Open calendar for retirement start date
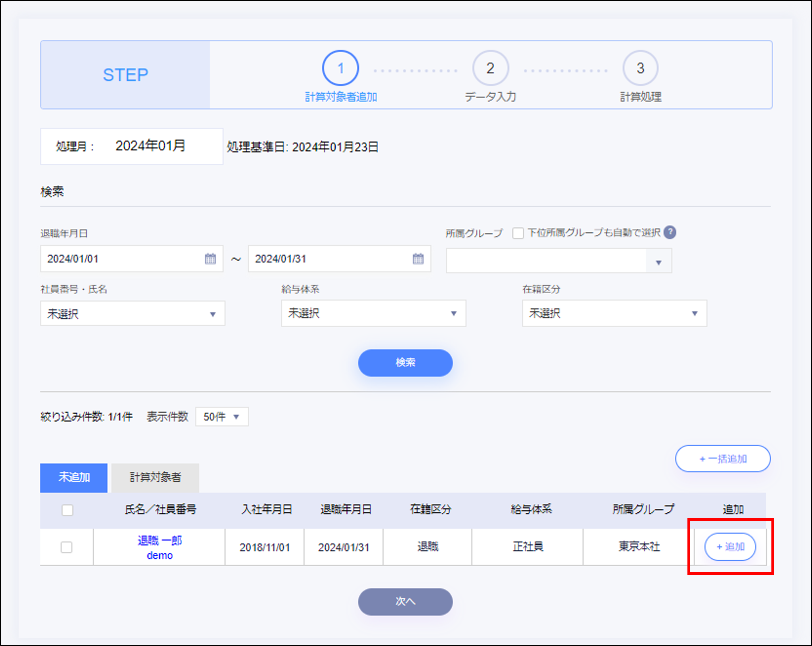The image size is (812, 646). pyautogui.click(x=210, y=259)
